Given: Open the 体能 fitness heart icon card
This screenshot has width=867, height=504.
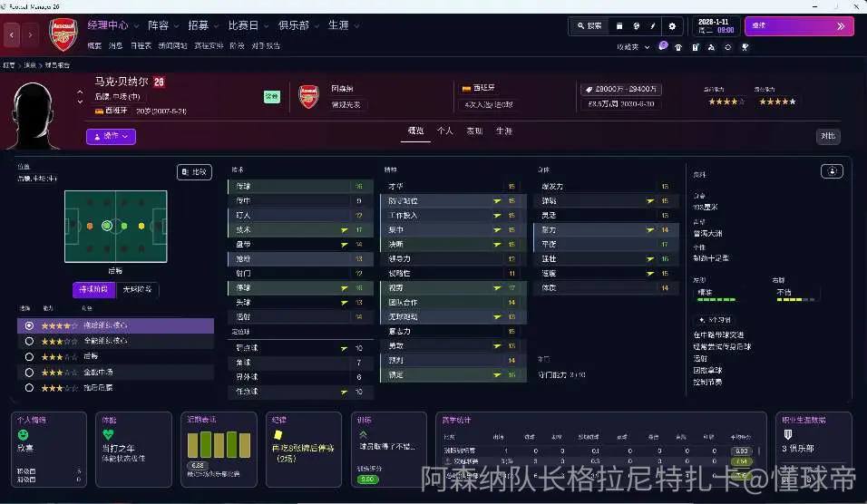Looking at the screenshot, I should coord(108,435).
